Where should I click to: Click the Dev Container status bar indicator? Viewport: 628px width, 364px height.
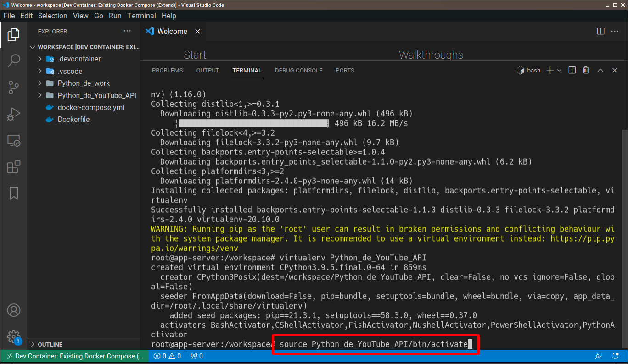coord(73,356)
